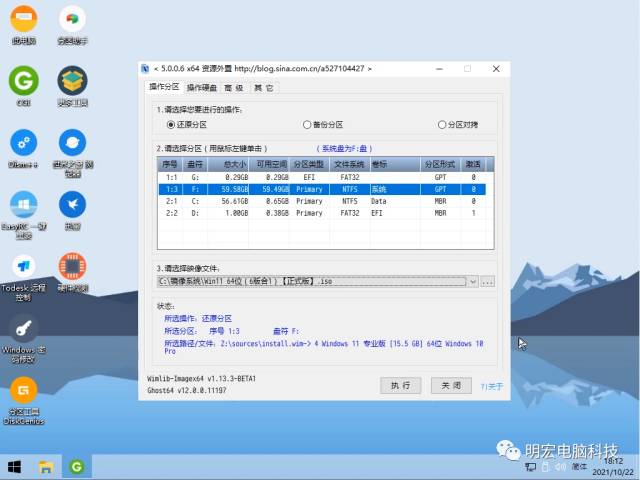Click the network tray icon
The width and height of the screenshot is (640, 480).
[530, 467]
